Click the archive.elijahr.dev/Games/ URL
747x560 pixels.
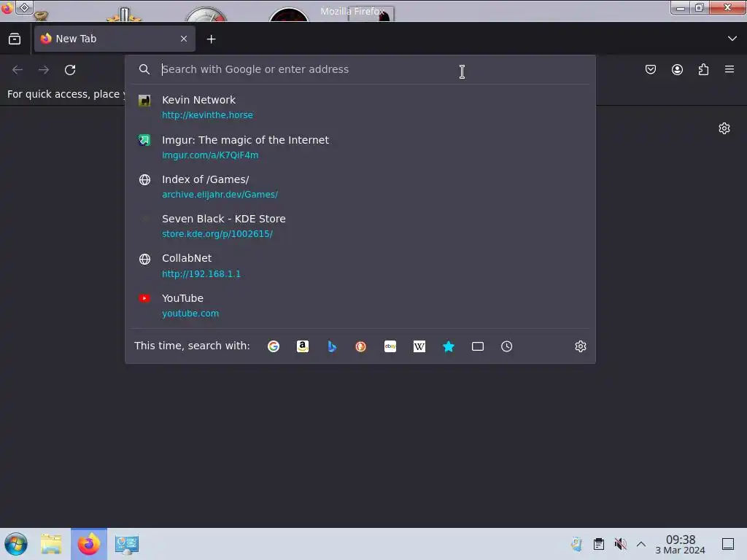(220, 194)
